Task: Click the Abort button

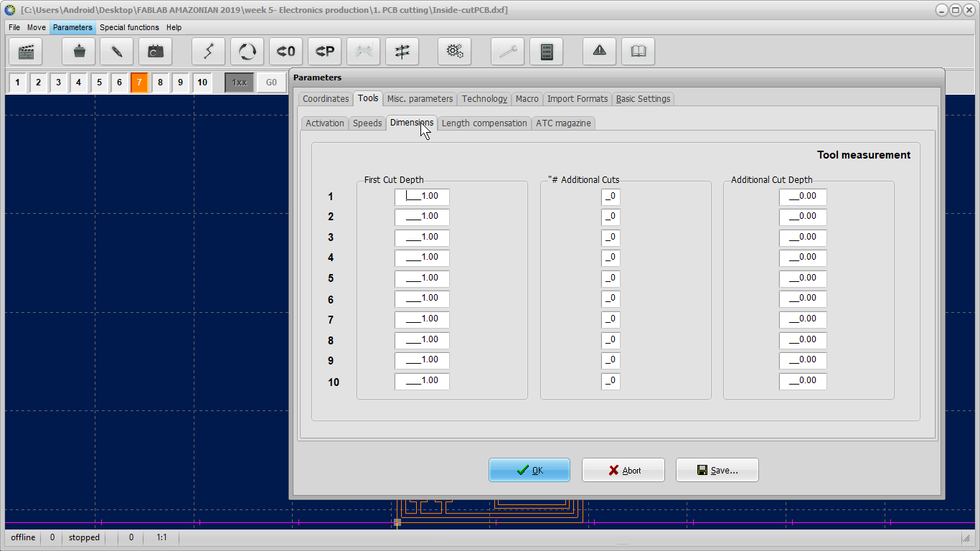Action: click(623, 470)
